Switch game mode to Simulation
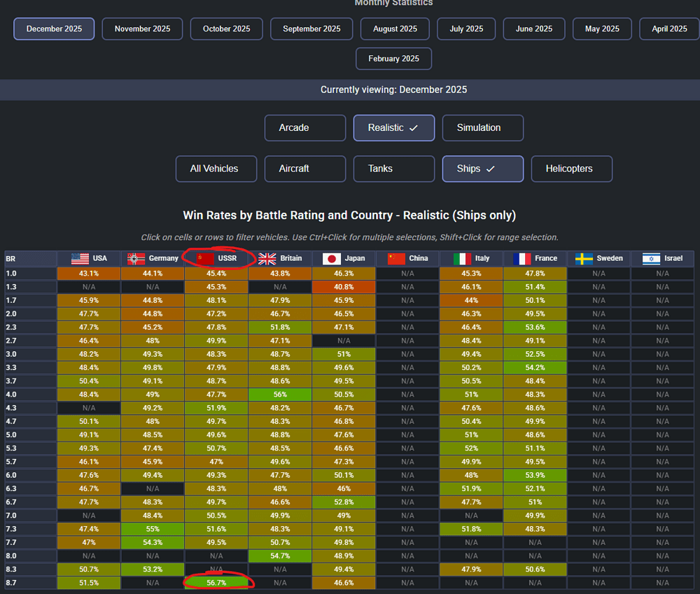 pyautogui.click(x=482, y=128)
